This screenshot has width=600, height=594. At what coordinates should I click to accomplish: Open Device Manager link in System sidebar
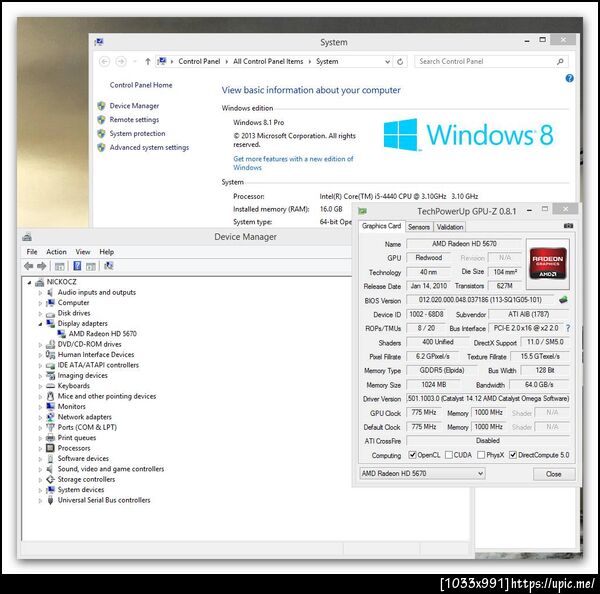134,106
